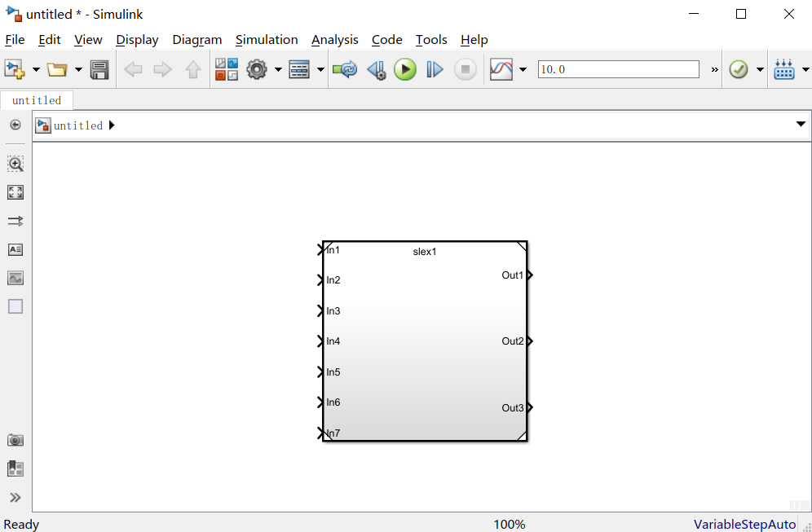Click the Update Diagram refresh icon

click(x=345, y=69)
